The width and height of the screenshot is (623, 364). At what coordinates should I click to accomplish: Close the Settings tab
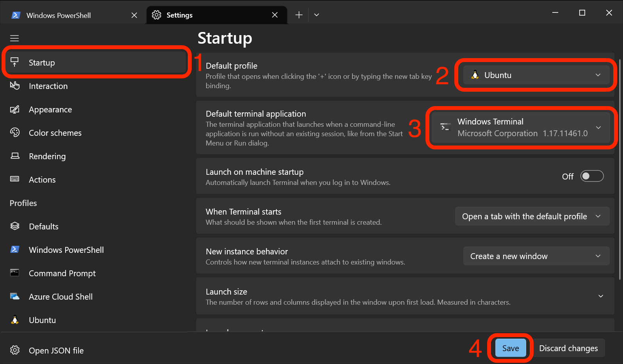pyautogui.click(x=275, y=15)
